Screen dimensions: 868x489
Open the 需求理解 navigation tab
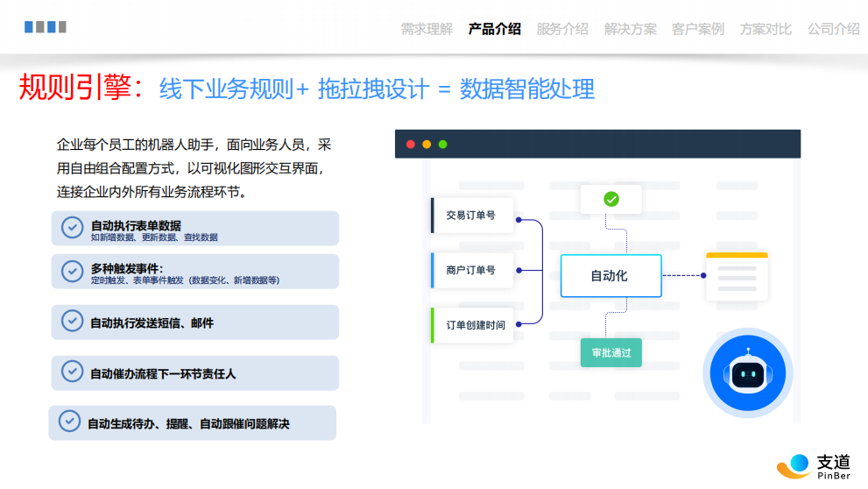[427, 29]
